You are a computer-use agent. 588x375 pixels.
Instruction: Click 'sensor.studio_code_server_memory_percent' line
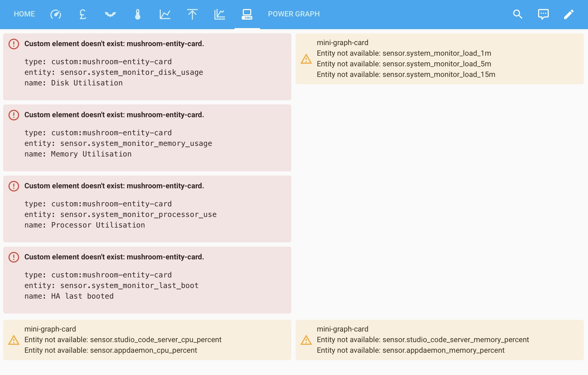click(423, 340)
